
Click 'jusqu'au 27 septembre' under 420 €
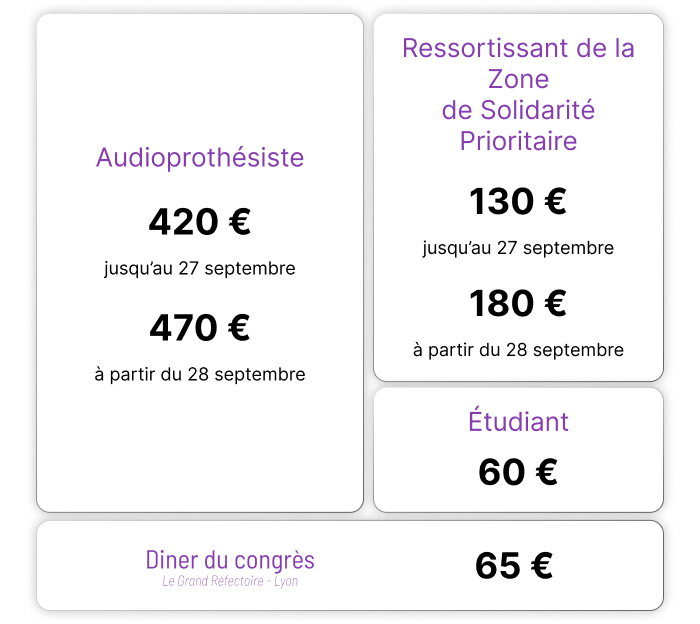[200, 269]
